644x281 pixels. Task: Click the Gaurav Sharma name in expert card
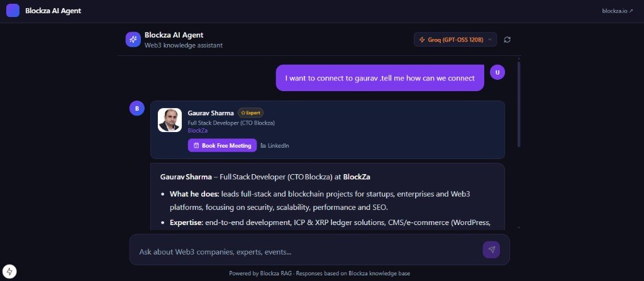click(x=211, y=113)
